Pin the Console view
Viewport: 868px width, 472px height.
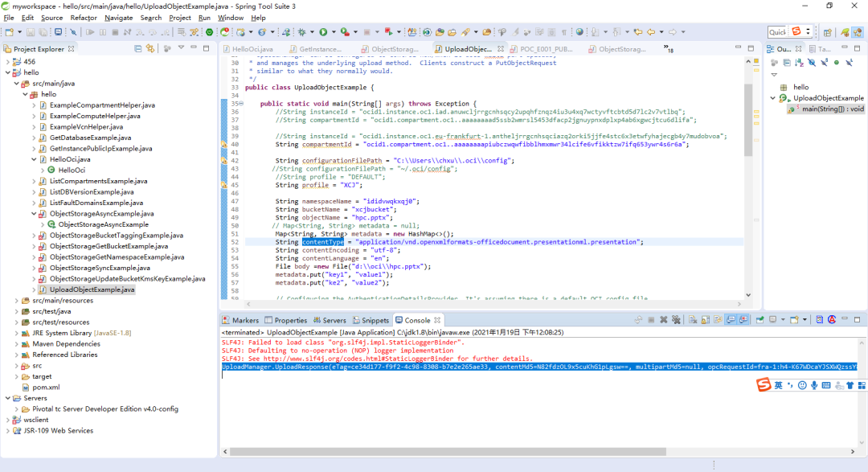pos(759,320)
